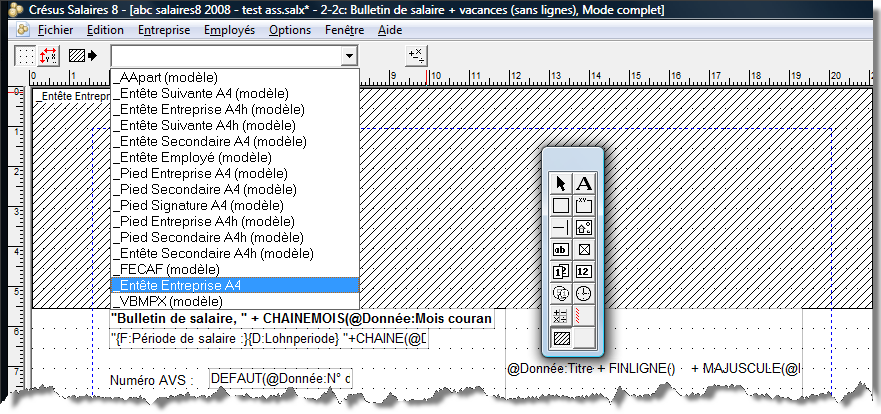Choose '_AApart (modèle)' from the list
The image size is (881, 414).
coord(235,77)
